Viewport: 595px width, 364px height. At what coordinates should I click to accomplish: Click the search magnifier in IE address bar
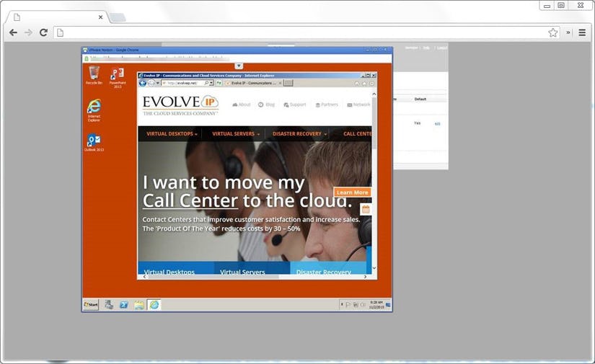206,83
